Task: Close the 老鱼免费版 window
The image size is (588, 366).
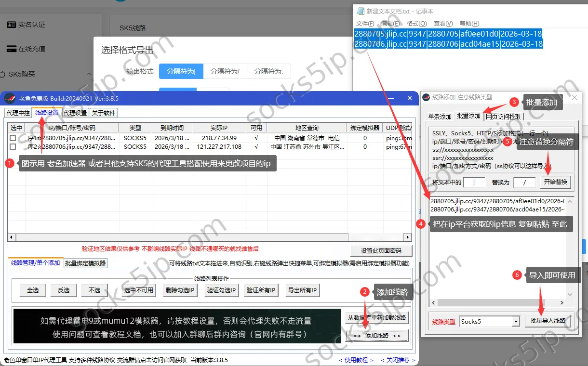Action: (x=410, y=98)
